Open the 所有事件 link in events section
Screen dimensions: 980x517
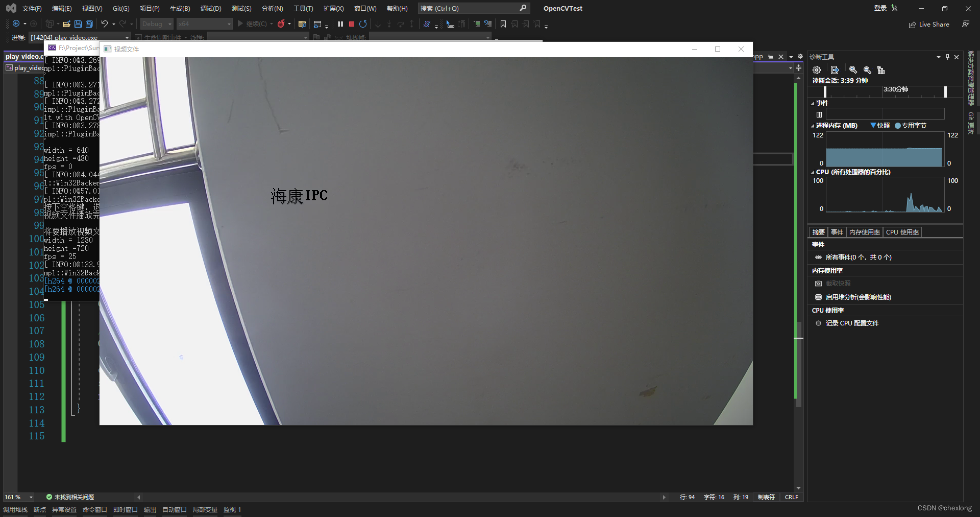[x=859, y=257]
